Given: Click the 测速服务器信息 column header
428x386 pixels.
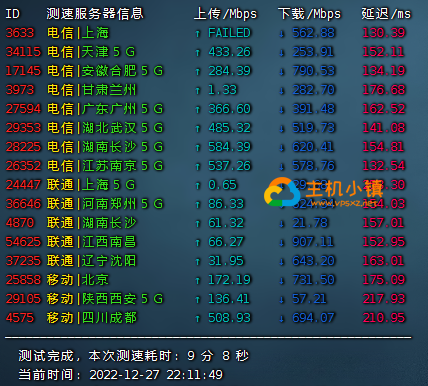Looking at the screenshot, I should tap(95, 14).
